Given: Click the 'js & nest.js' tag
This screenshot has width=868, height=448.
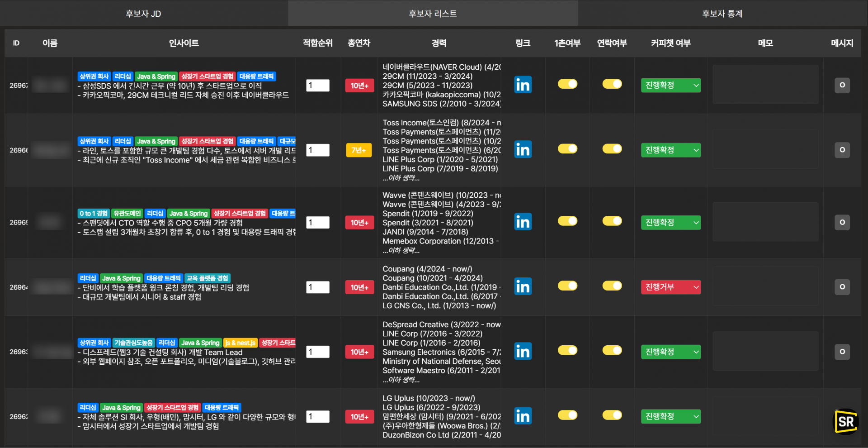Looking at the screenshot, I should [241, 343].
